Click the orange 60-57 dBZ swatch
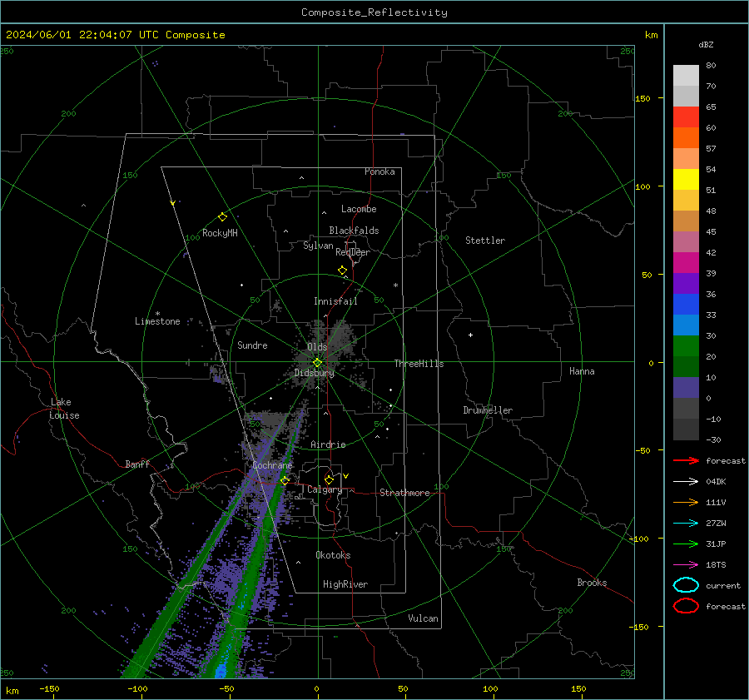Viewport: 749px width, 700px height. (x=686, y=138)
